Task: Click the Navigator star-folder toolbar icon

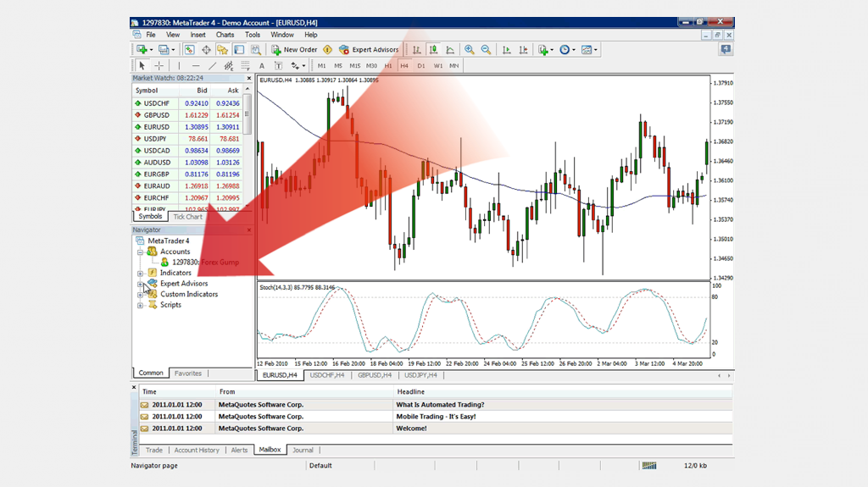Action: 222,50
